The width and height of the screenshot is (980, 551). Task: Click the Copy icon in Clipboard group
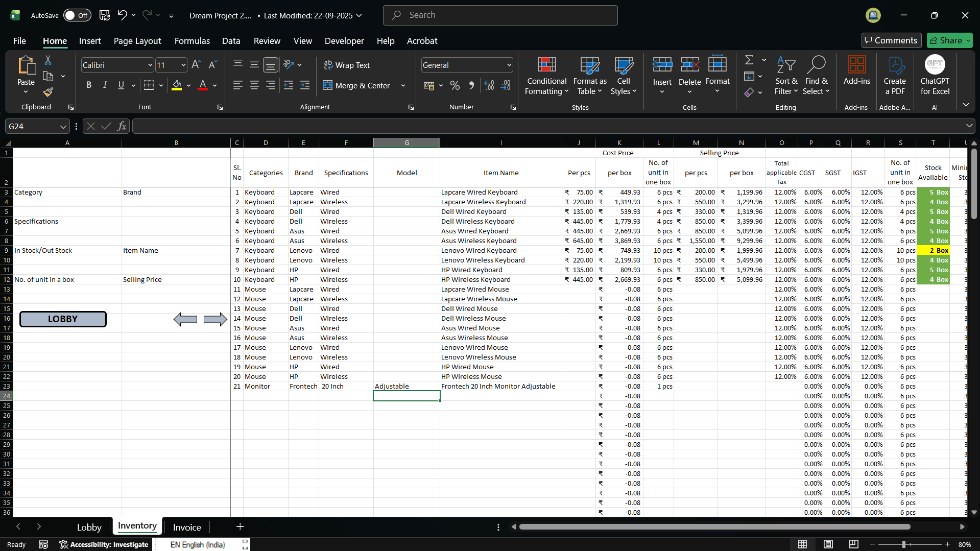(x=48, y=76)
